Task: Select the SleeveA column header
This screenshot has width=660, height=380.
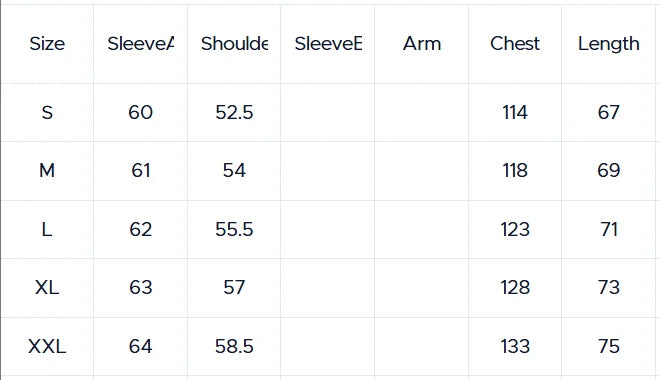Action: coord(141,44)
